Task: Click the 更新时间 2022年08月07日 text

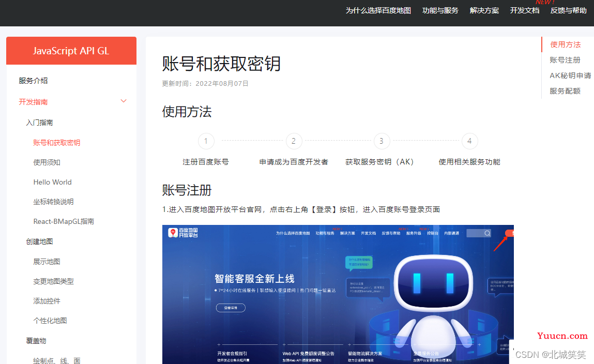Action: coord(205,84)
